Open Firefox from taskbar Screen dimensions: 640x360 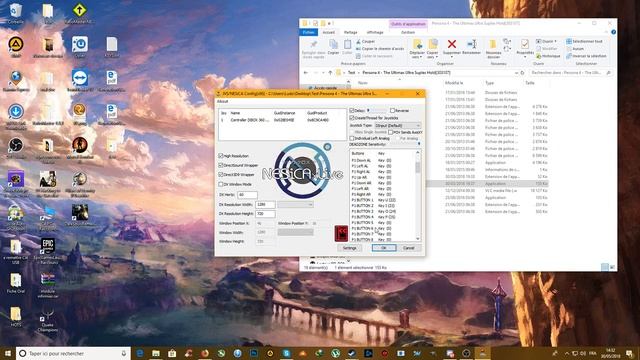click(x=205, y=353)
